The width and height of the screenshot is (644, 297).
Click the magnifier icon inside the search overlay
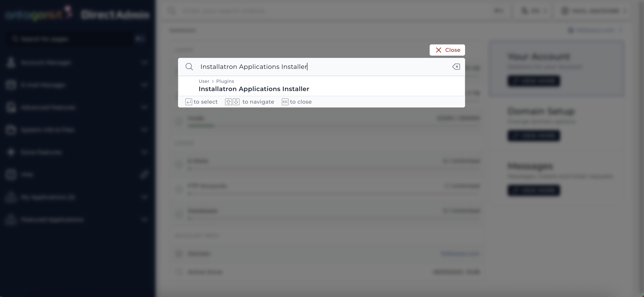189,66
